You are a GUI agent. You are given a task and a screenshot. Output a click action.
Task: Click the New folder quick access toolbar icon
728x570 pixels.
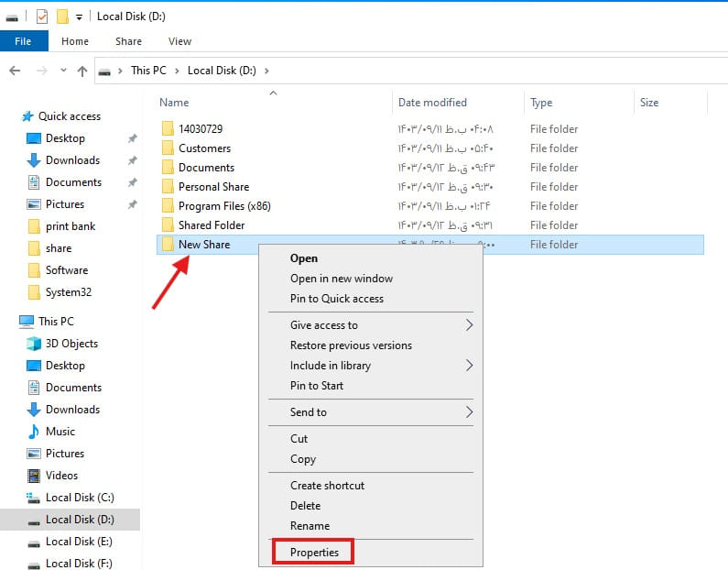[62, 16]
